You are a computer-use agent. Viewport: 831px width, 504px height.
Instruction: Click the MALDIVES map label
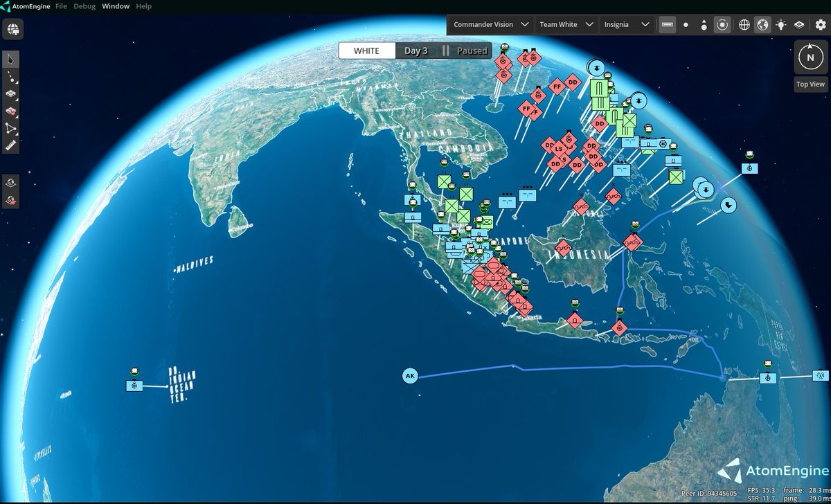tap(193, 262)
